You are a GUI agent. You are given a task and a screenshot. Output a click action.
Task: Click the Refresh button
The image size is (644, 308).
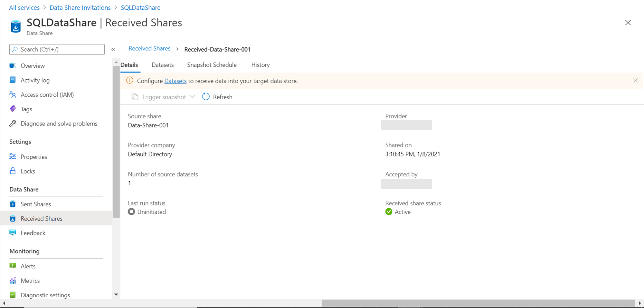pyautogui.click(x=217, y=97)
